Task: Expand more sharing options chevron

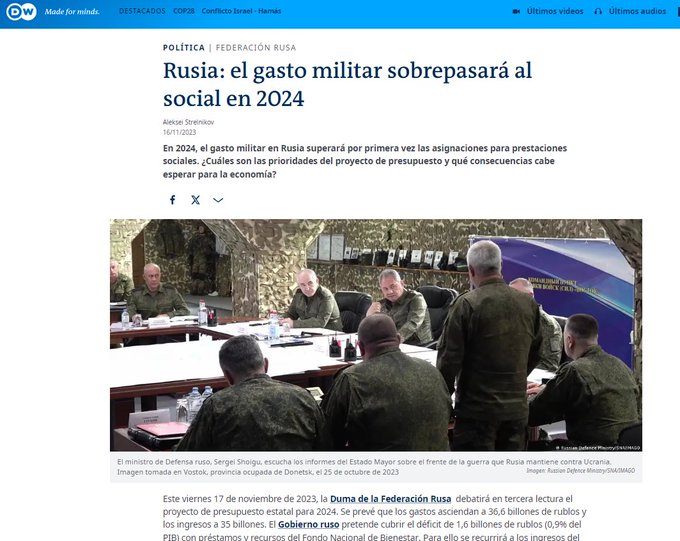Action: [218, 200]
